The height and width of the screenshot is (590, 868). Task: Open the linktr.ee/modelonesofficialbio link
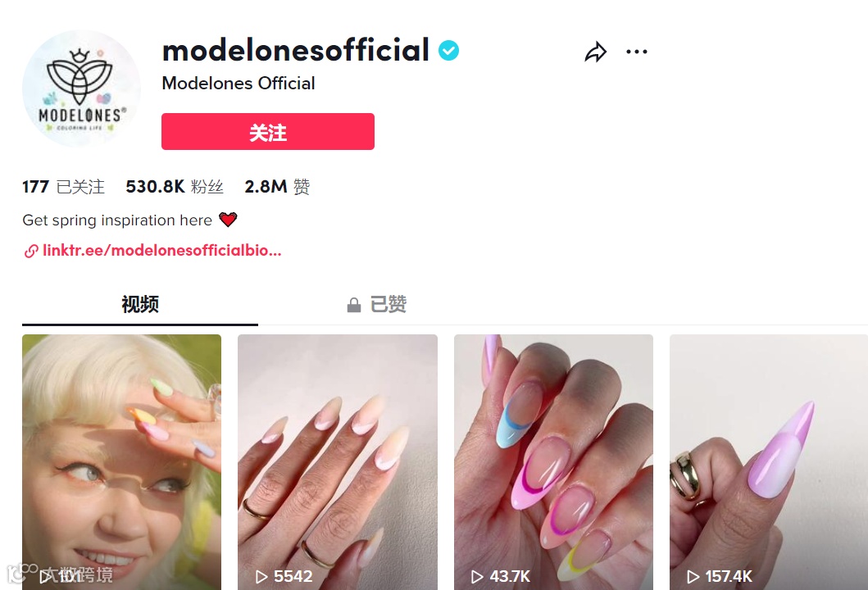[162, 251]
